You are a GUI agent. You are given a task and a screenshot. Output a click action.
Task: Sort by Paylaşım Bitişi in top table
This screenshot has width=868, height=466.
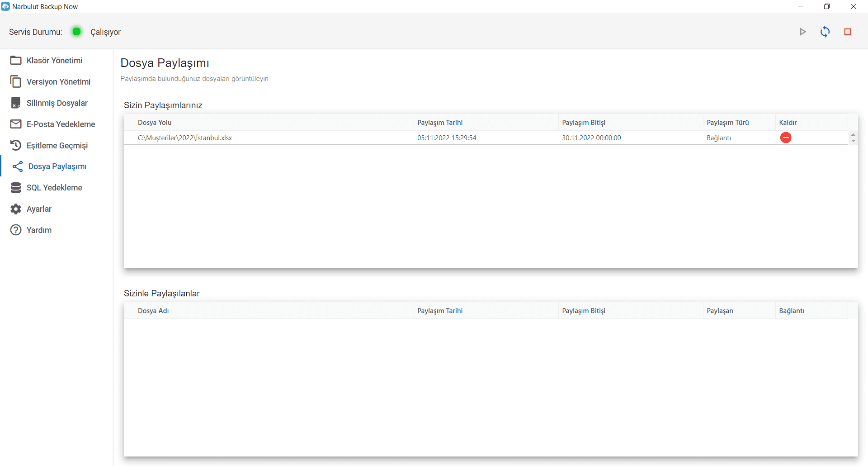click(584, 123)
